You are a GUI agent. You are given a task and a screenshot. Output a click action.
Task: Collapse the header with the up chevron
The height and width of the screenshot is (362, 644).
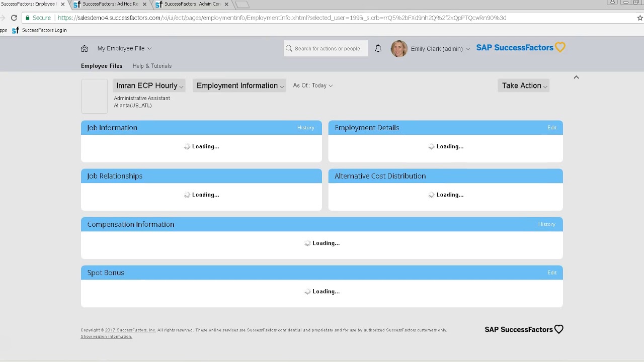576,77
